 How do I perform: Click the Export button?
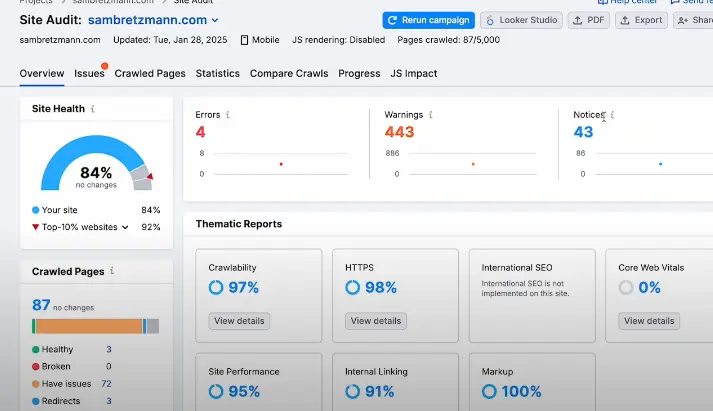point(641,20)
